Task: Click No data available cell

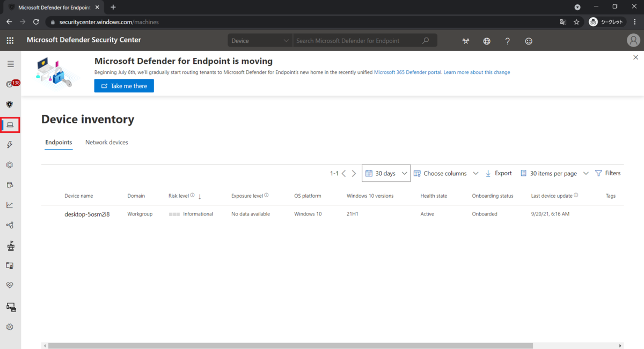Action: [x=251, y=214]
